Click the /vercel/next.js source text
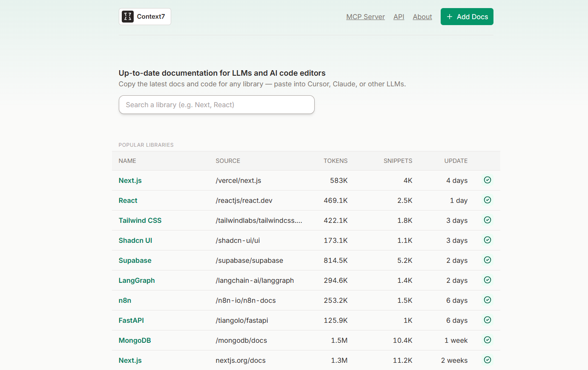The width and height of the screenshot is (588, 370). point(238,180)
